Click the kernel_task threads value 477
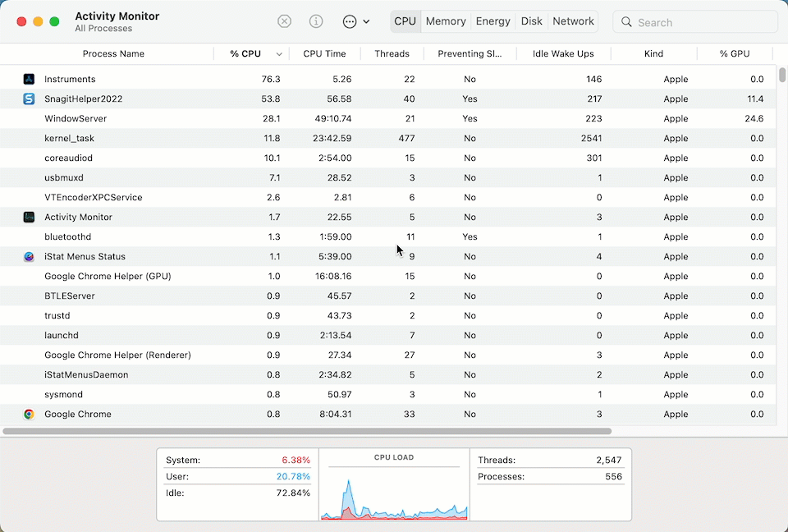This screenshot has height=532, width=788. click(x=406, y=138)
